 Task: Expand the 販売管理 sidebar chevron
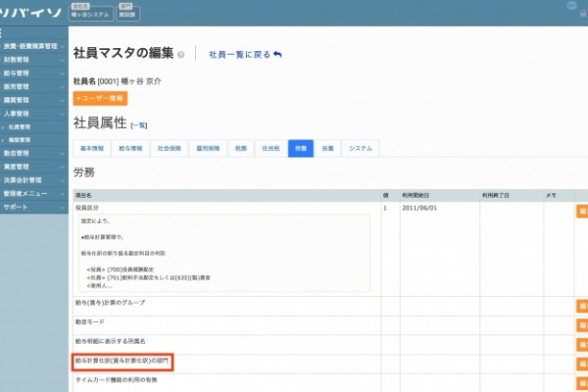pyautogui.click(x=63, y=87)
